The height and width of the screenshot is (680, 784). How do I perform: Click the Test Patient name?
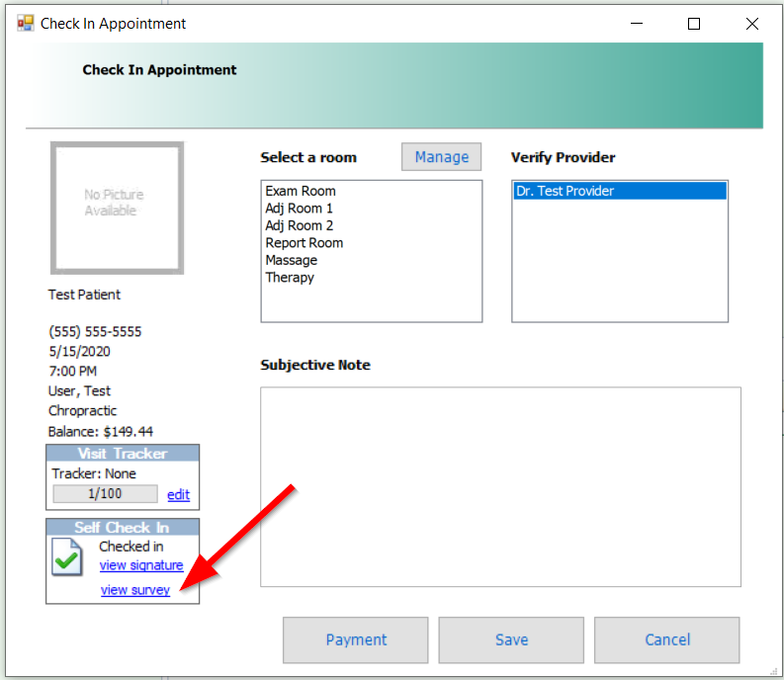84,295
